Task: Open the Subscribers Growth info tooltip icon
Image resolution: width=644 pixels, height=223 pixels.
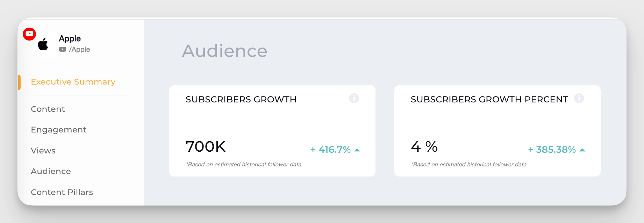Action: [x=353, y=98]
